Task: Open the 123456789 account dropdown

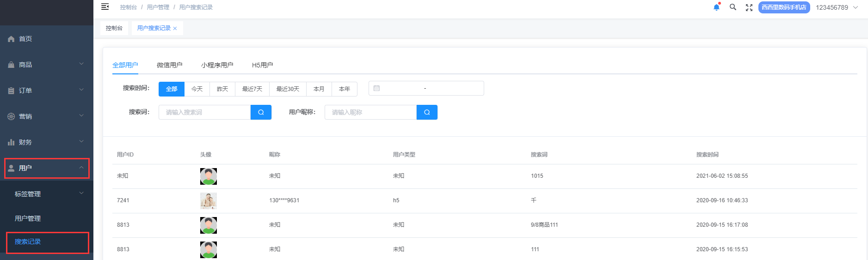Action: pos(837,7)
